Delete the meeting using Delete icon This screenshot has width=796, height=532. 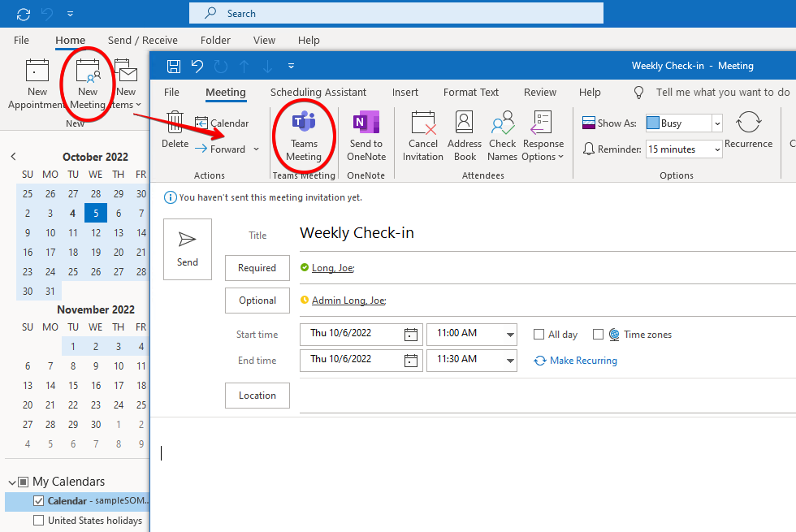pyautogui.click(x=175, y=123)
